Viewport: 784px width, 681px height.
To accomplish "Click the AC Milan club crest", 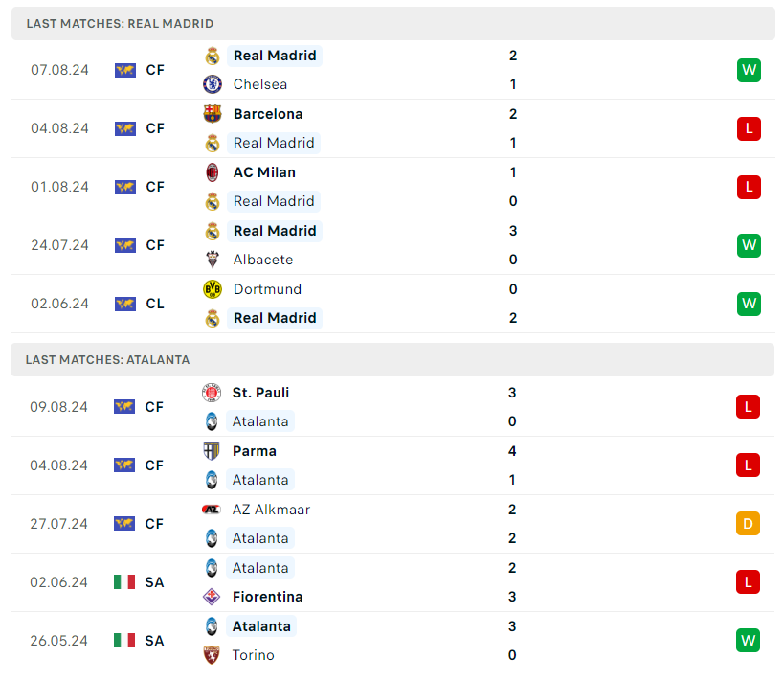I will (212, 172).
